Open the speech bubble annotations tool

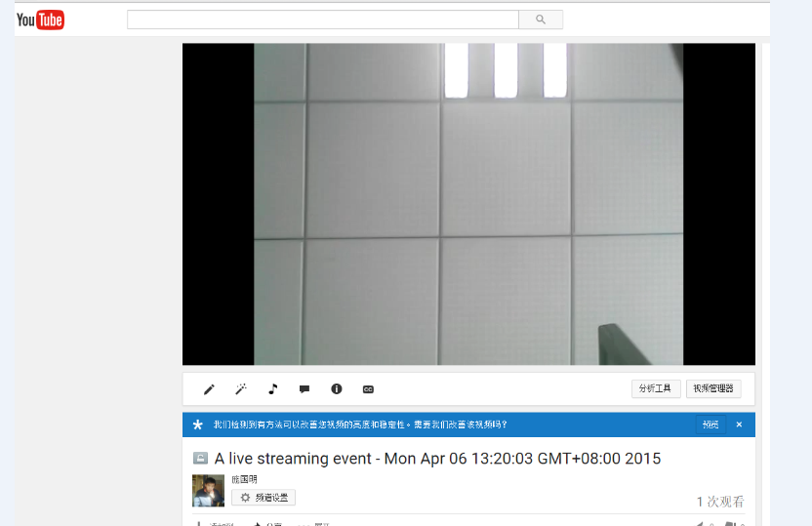pos(304,388)
